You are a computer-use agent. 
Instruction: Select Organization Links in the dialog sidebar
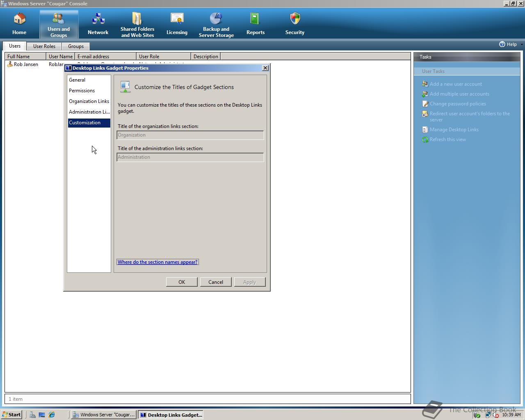(89, 101)
